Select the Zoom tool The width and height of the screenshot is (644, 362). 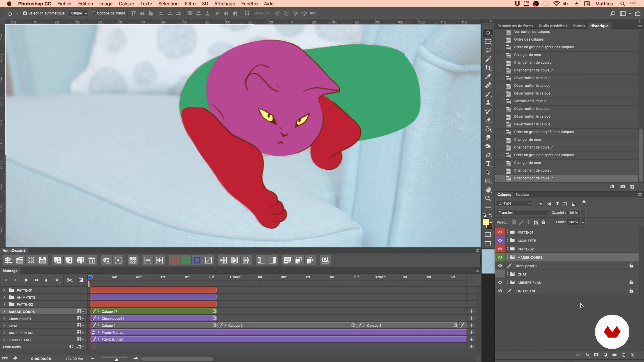click(x=488, y=199)
